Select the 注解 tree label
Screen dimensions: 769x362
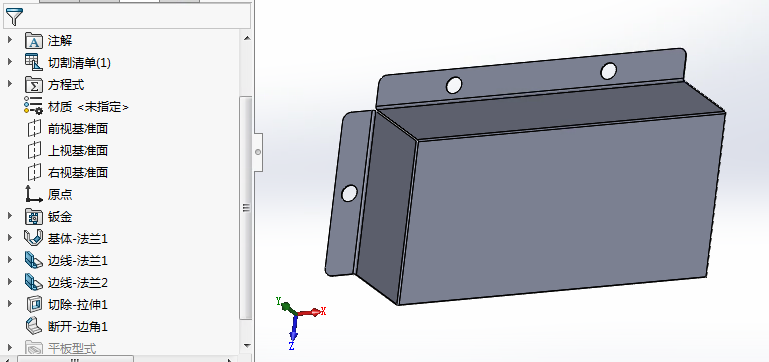[60, 41]
